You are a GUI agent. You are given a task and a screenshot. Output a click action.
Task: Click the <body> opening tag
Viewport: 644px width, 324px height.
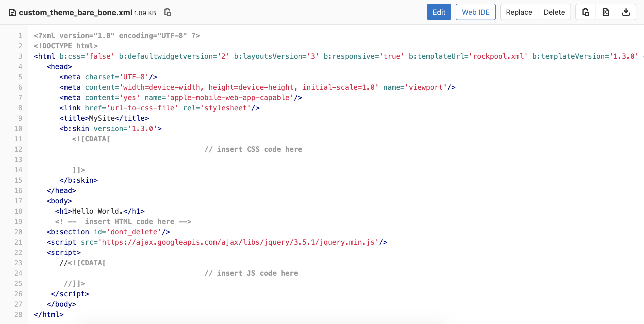59,201
